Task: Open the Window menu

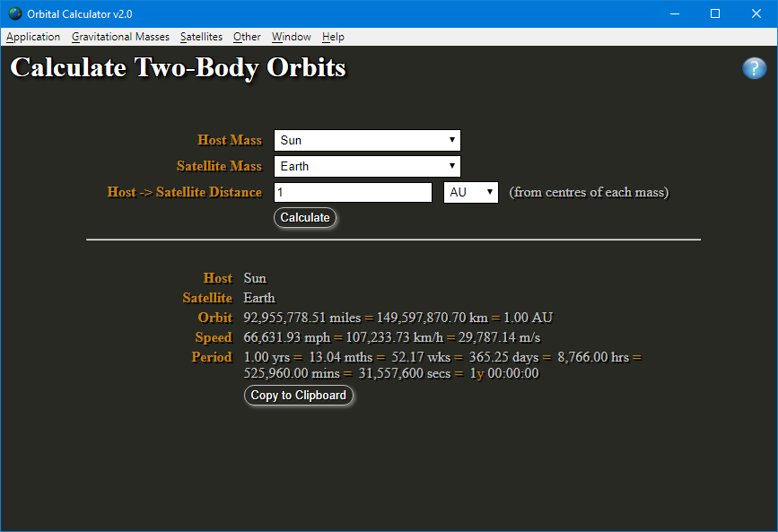Action: coord(292,37)
